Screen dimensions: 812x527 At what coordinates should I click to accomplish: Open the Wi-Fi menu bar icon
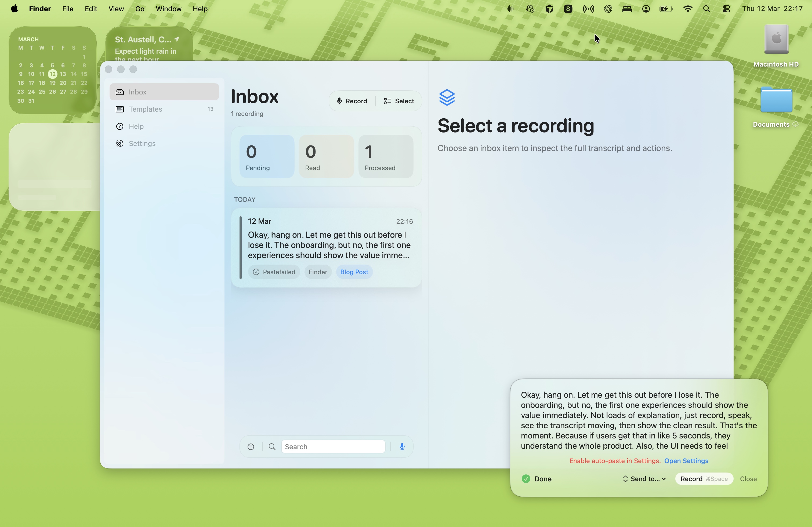tap(688, 9)
